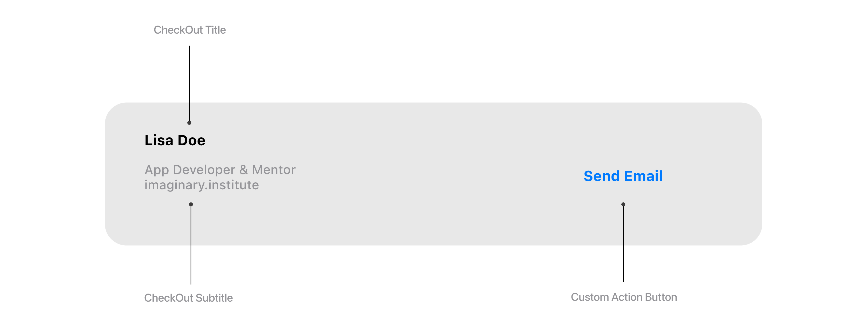Screen dimensions: 868x332
Task: Open the imaginary.institute text line
Action: (x=202, y=185)
